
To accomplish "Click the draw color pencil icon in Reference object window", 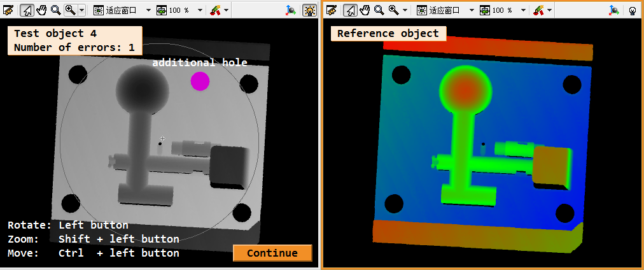I will click(538, 10).
